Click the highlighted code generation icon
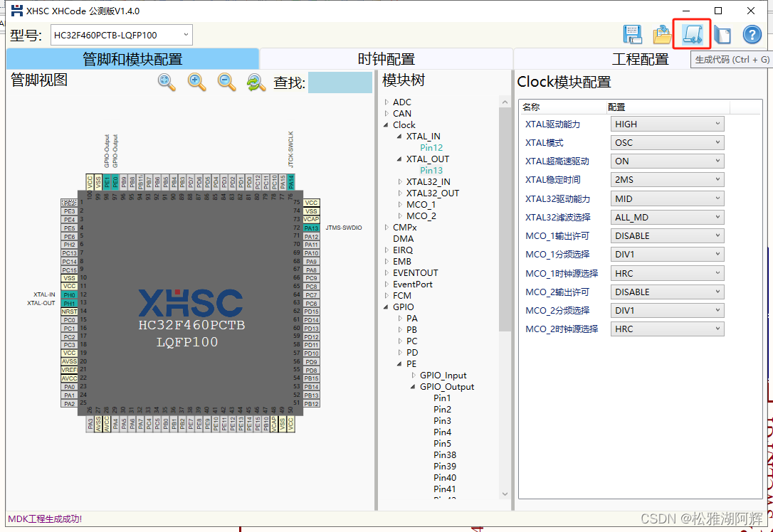Viewport: 773px width, 532px height. (691, 34)
